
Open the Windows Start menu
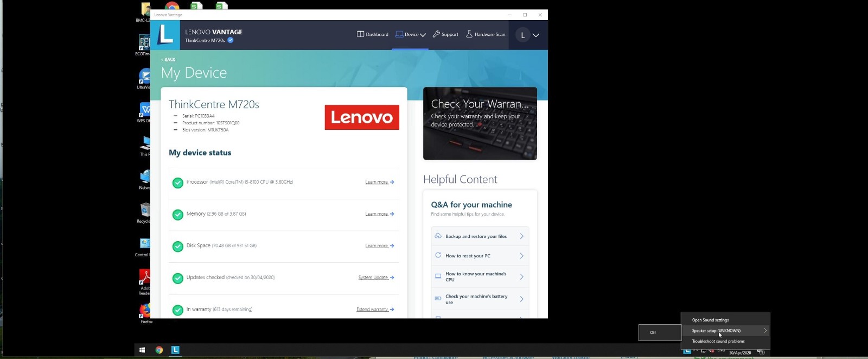click(x=142, y=350)
